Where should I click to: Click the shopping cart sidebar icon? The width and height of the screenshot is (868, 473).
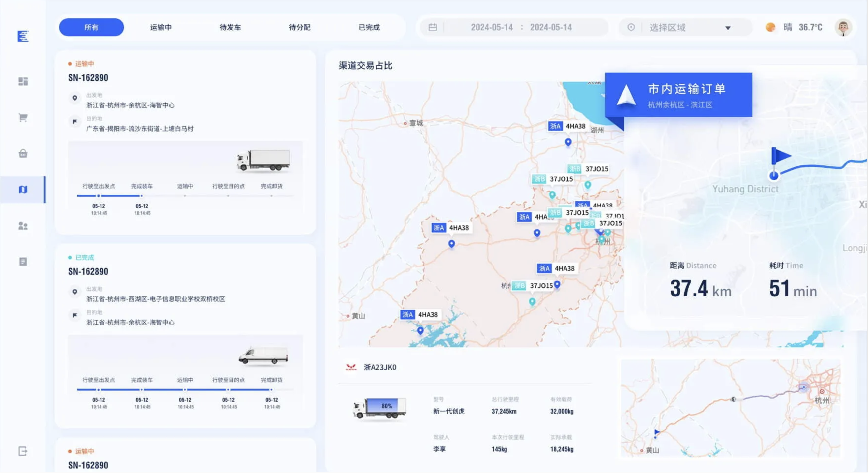point(23,118)
